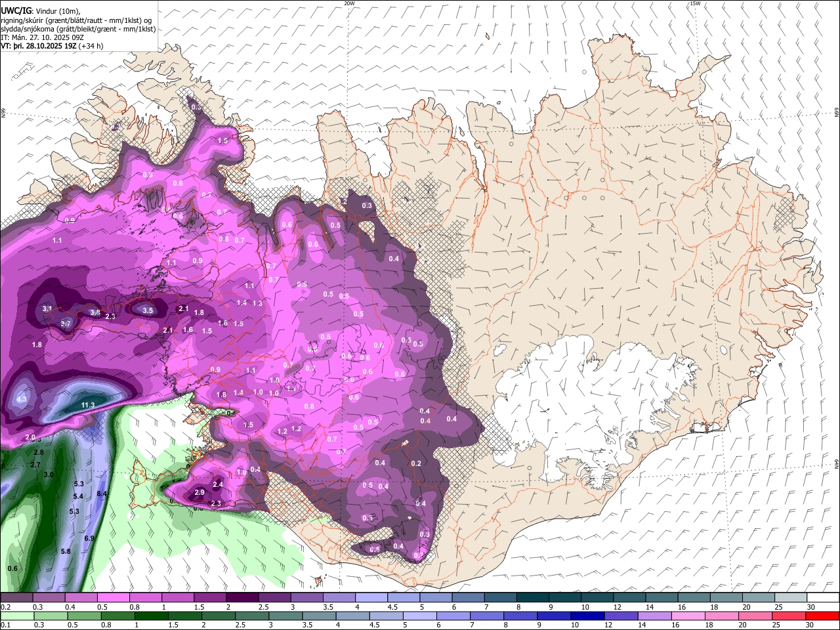840x630 pixels.
Task: Pick the dark teal snow swatch 8 to 9
Action: tap(532, 598)
